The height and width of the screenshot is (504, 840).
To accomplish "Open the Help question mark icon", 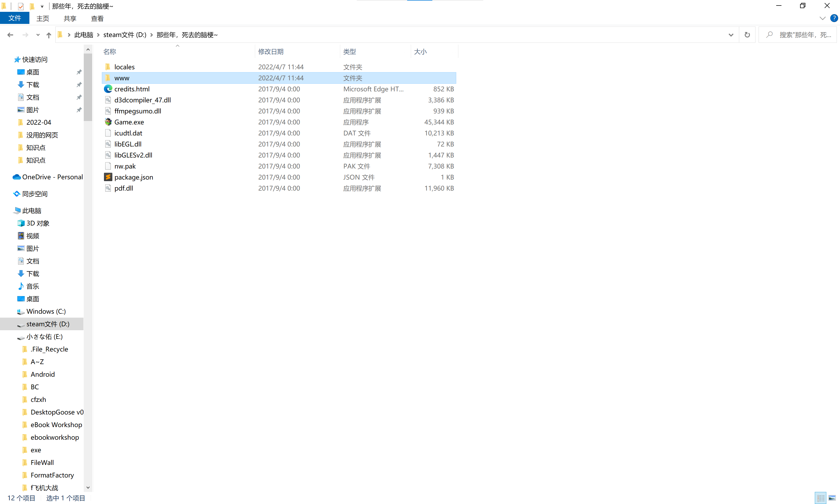I will pyautogui.click(x=834, y=18).
